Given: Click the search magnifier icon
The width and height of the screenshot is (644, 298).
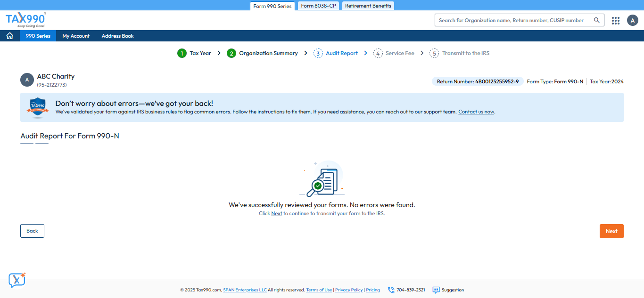Looking at the screenshot, I should pyautogui.click(x=597, y=20).
